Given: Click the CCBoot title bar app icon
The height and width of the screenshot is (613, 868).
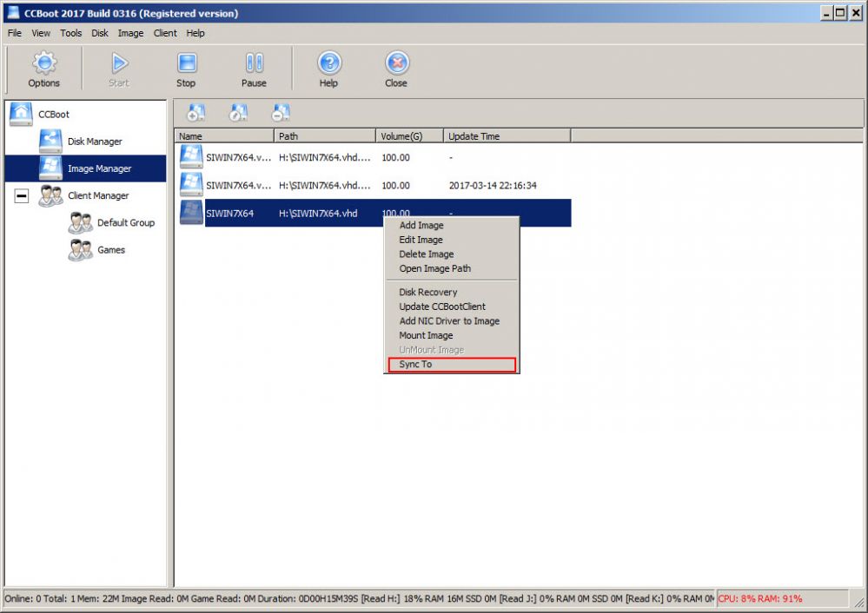Looking at the screenshot, I should pyautogui.click(x=14, y=13).
